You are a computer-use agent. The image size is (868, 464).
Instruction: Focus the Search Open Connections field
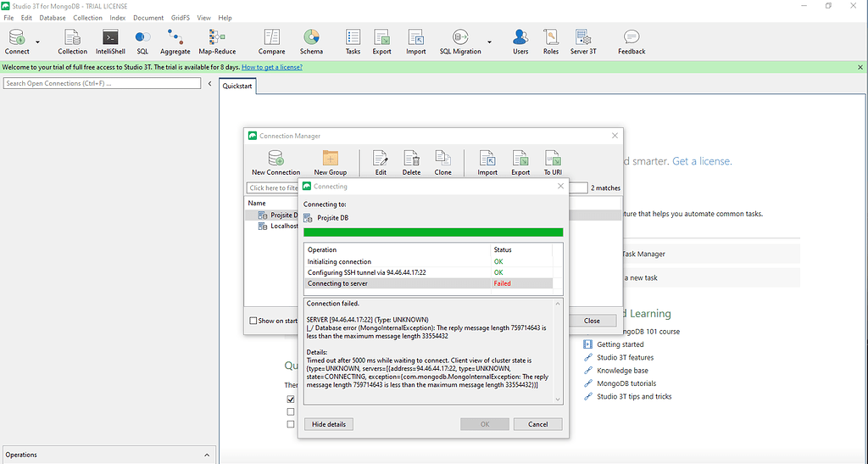[x=102, y=83]
